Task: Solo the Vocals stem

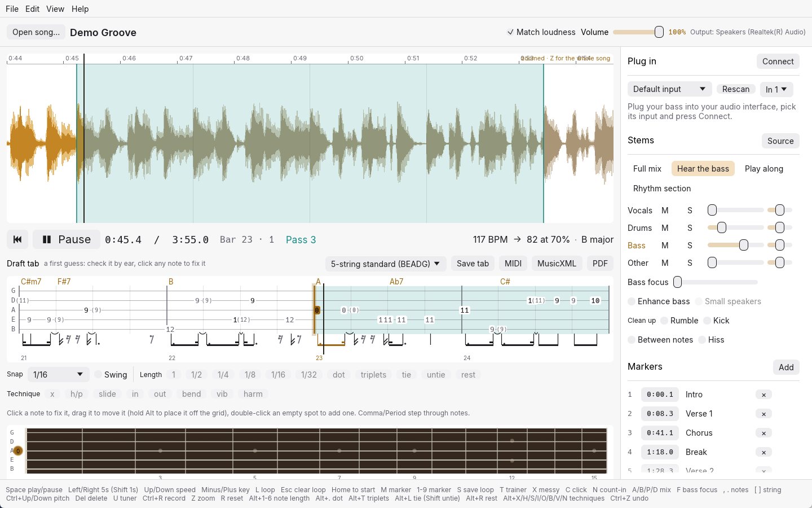Action: click(x=690, y=211)
